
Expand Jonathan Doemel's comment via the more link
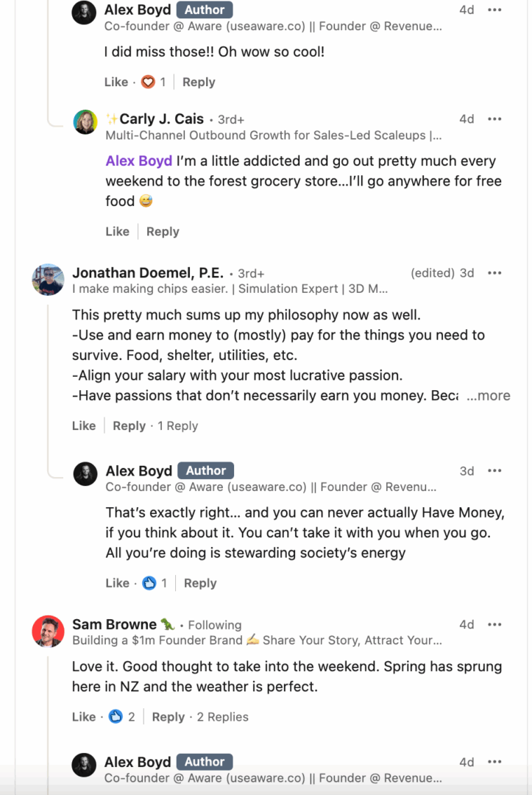[x=489, y=395]
